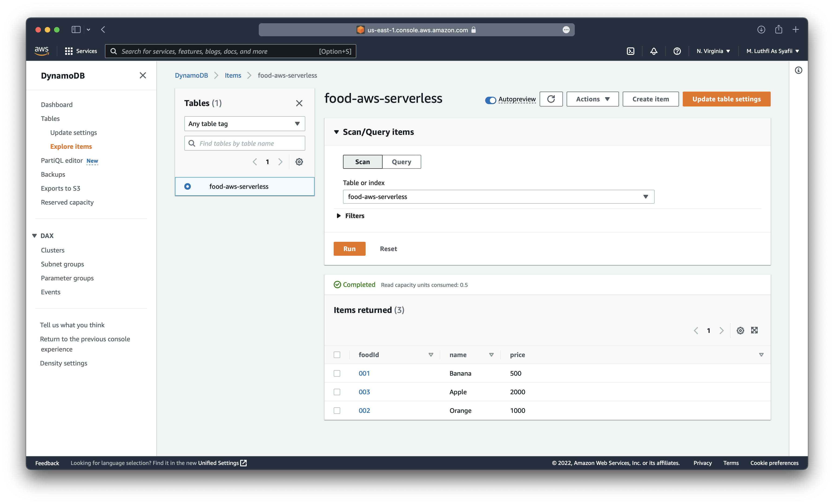Open Unified Settings external link icon
This screenshot has width=834, height=504.
coord(243,463)
